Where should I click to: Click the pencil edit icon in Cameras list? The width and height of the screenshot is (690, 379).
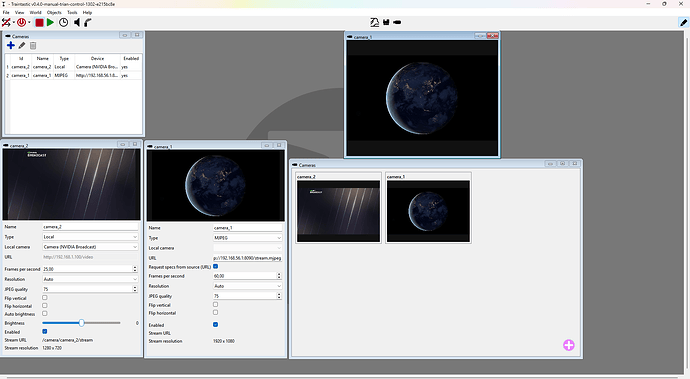(22, 45)
